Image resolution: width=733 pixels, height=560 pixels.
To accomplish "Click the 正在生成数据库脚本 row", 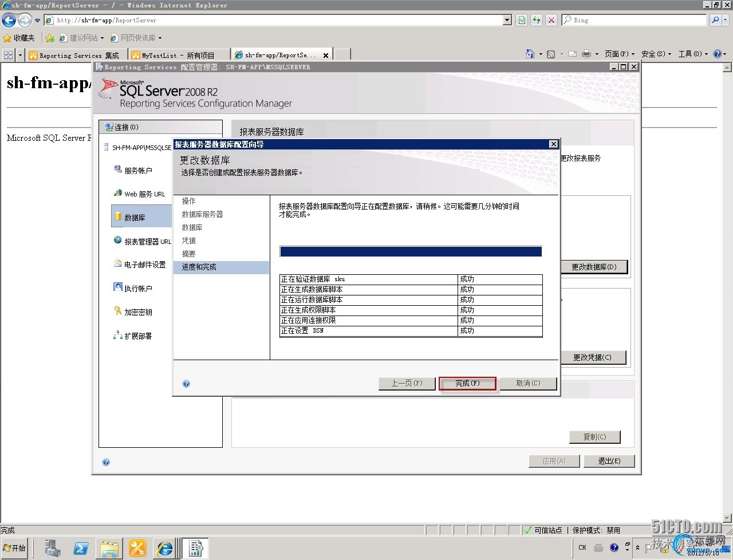I will click(411, 289).
